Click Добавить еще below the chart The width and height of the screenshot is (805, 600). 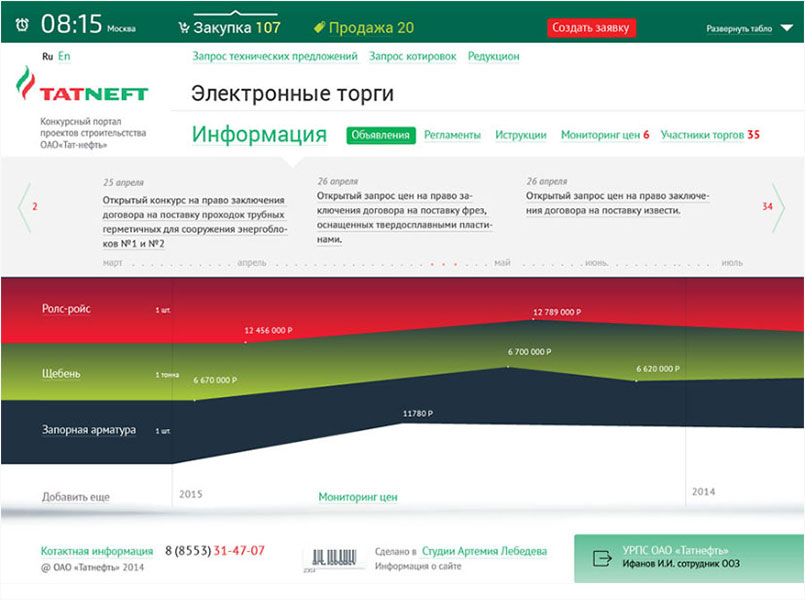[x=76, y=497]
